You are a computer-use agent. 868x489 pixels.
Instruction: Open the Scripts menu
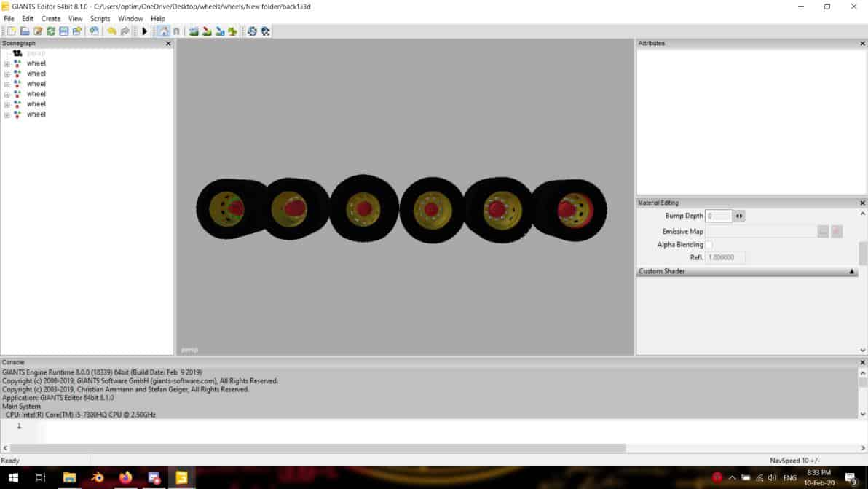point(100,18)
